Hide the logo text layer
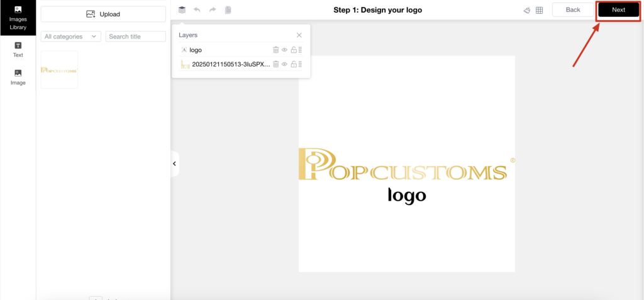This screenshot has height=300, width=644. pyautogui.click(x=284, y=50)
